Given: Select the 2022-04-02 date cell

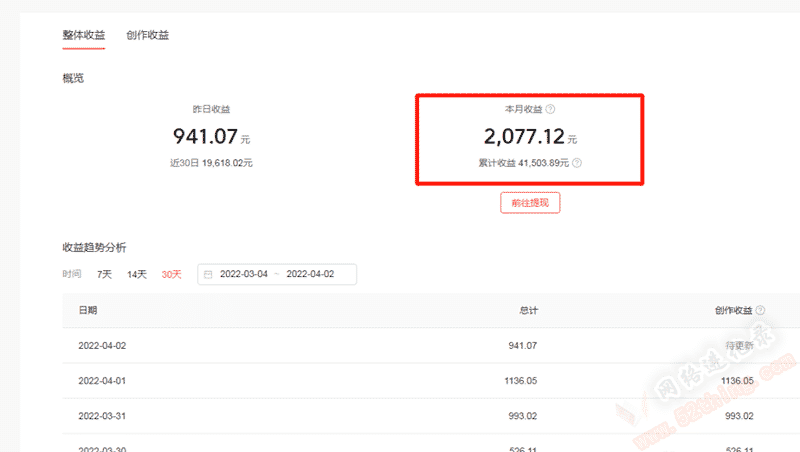Looking at the screenshot, I should click(x=102, y=345).
